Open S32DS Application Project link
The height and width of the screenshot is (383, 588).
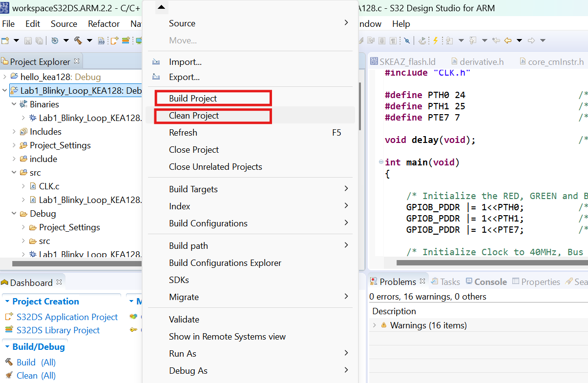[66, 317]
